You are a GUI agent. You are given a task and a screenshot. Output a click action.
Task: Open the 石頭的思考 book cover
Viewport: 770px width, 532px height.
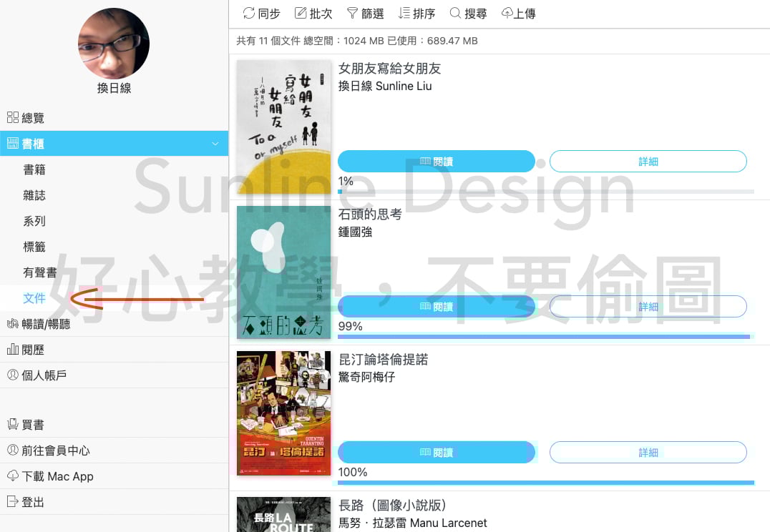pyautogui.click(x=284, y=272)
